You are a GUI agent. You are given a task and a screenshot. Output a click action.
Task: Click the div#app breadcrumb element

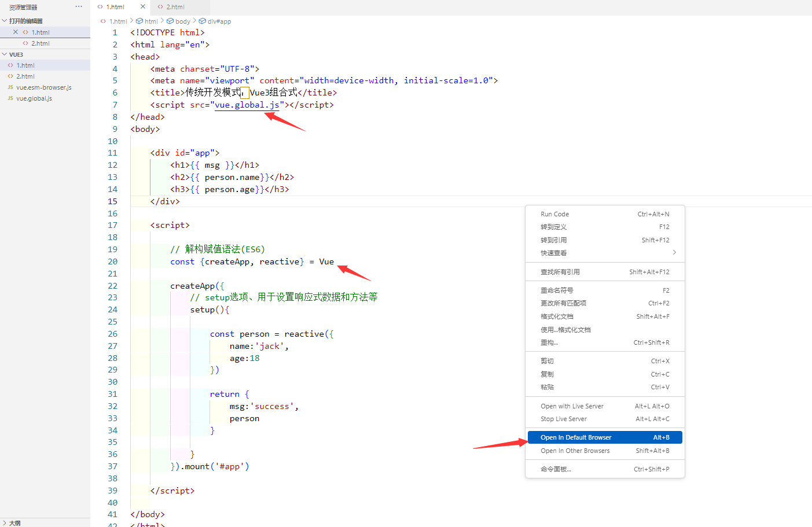(219, 21)
